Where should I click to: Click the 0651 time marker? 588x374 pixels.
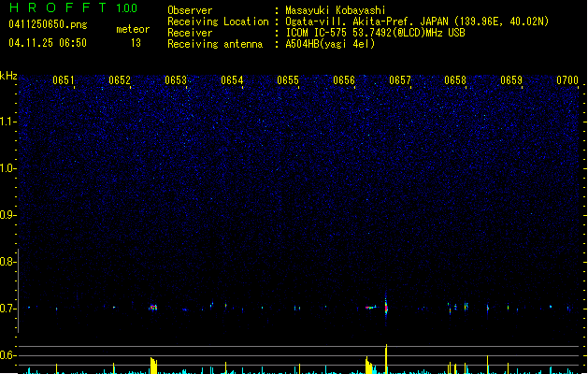click(x=63, y=80)
